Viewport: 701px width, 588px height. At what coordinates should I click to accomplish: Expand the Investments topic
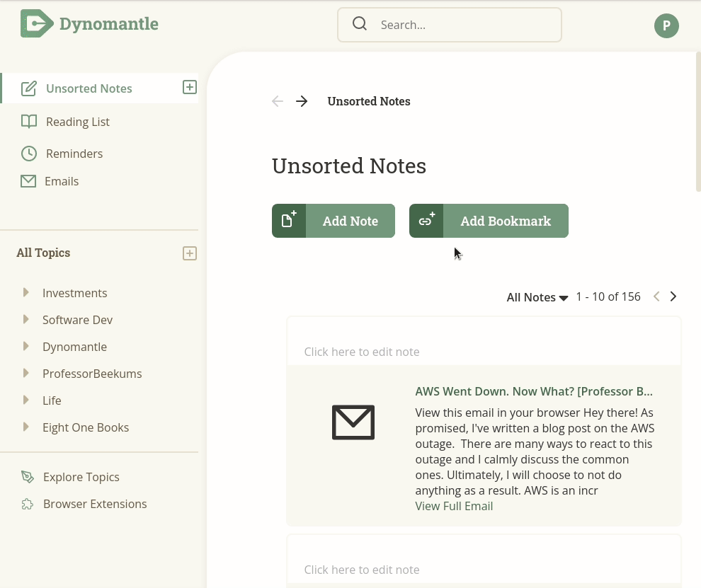pyautogui.click(x=26, y=292)
